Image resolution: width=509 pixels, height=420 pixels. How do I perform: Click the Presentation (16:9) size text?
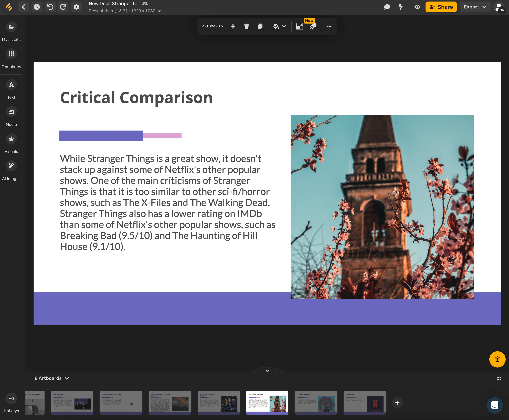click(x=125, y=11)
